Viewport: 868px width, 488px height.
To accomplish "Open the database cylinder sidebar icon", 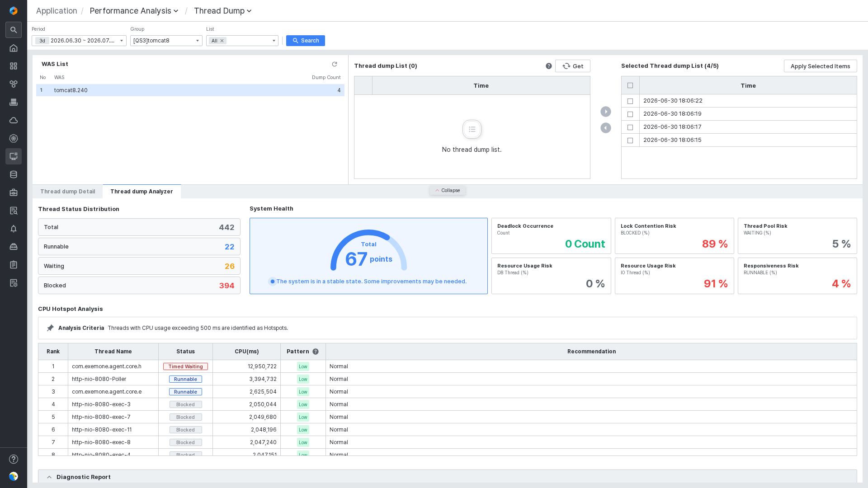I will tap(14, 174).
